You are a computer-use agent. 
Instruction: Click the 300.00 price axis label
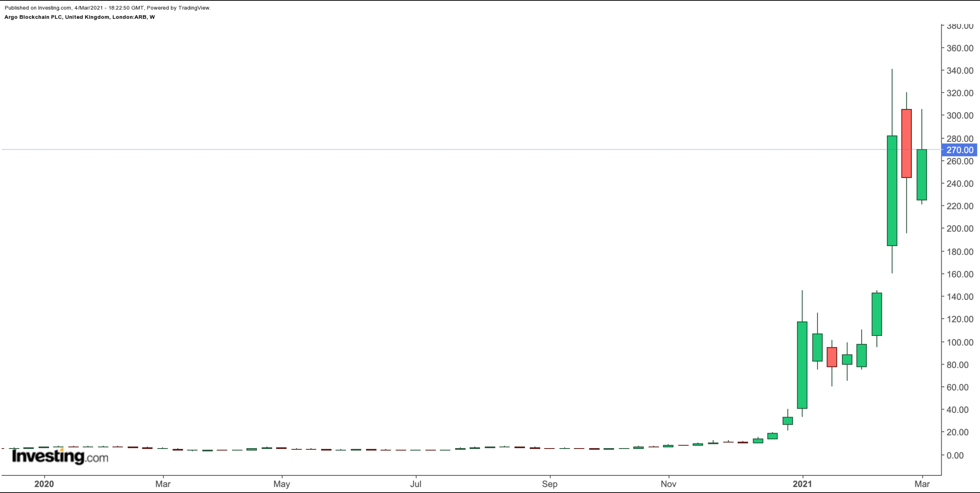pyautogui.click(x=960, y=116)
